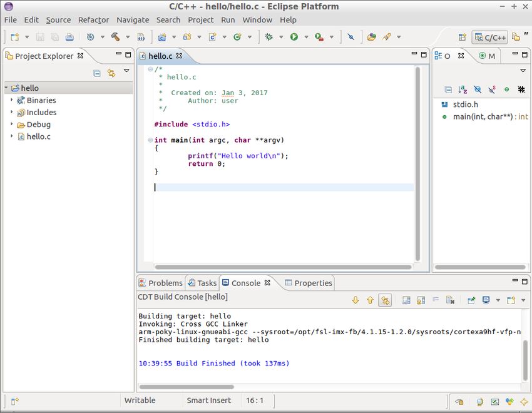The width and height of the screenshot is (532, 413).
Task: Expand the Includes tree node
Action: pyautogui.click(x=11, y=112)
